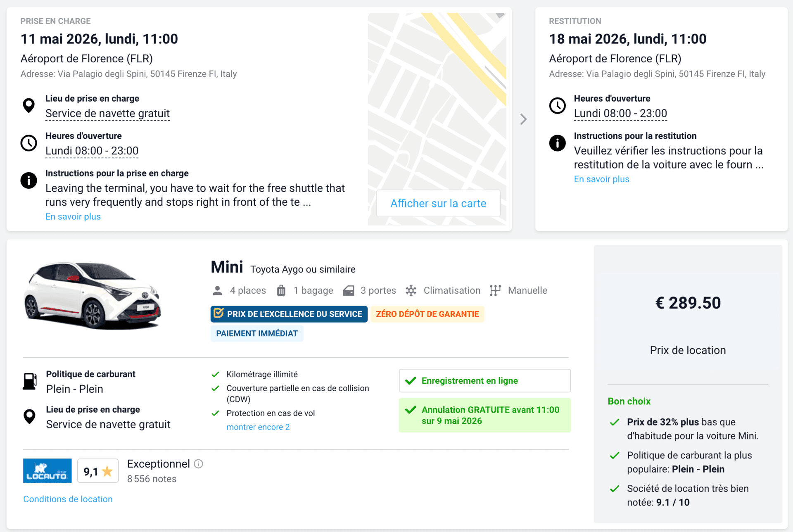Image resolution: width=793 pixels, height=532 pixels.
Task: Click the luggage icon showing 1 bagage
Action: (281, 290)
